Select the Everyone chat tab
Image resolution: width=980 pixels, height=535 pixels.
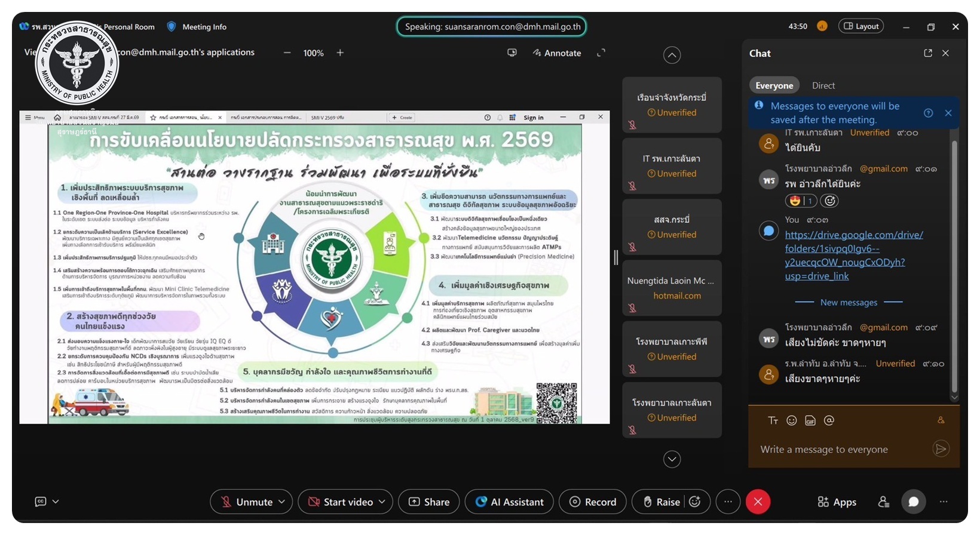coord(774,85)
